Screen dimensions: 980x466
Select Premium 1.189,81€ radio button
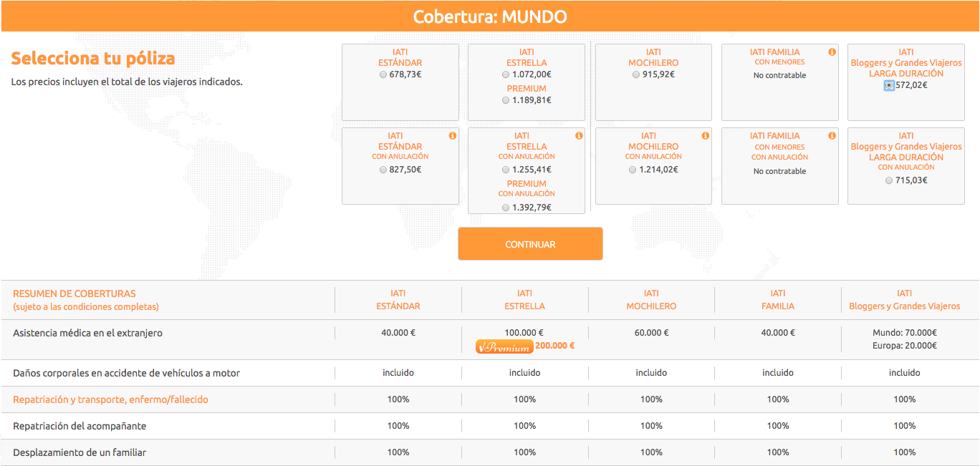506,101
